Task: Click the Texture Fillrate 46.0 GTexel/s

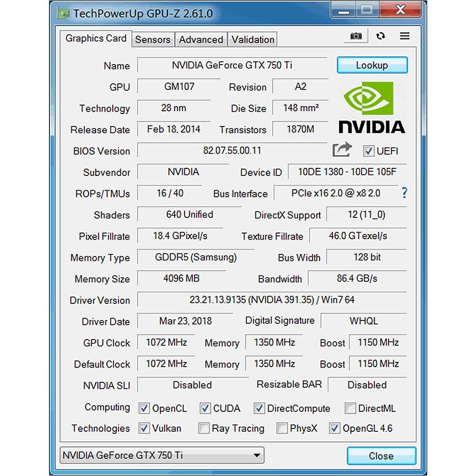Action: (358, 235)
